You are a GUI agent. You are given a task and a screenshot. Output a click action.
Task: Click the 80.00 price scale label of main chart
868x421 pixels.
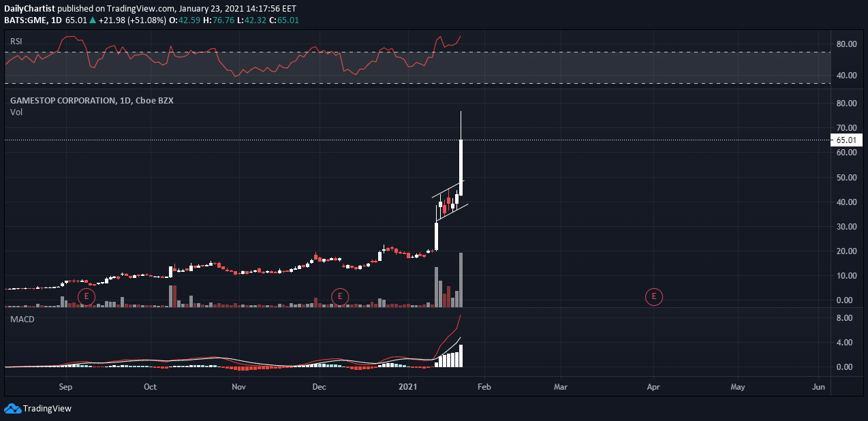(846, 104)
